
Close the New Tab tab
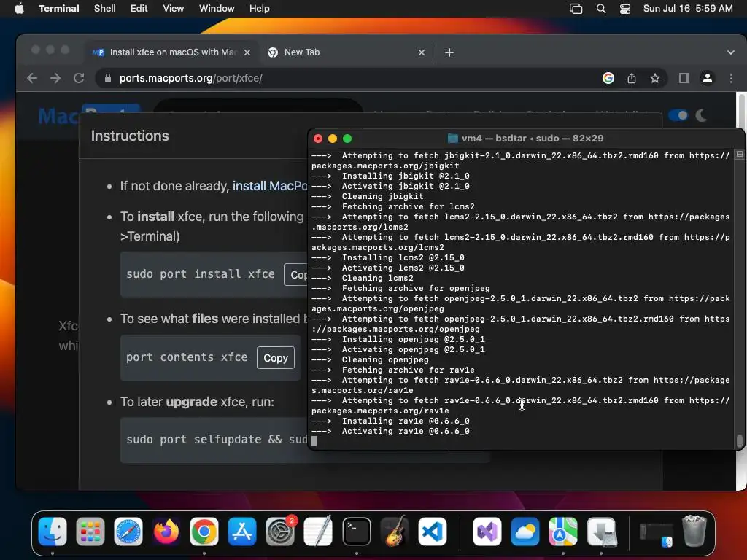pos(422,52)
